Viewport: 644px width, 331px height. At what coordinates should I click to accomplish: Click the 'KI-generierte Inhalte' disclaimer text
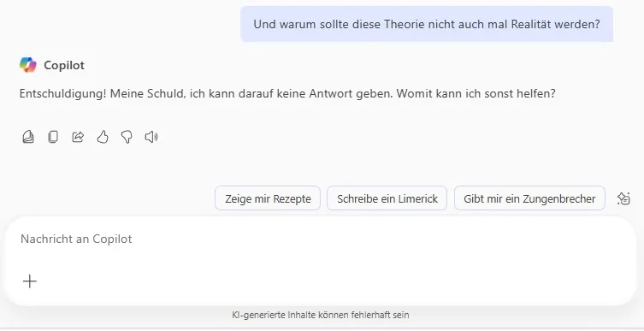(x=321, y=315)
